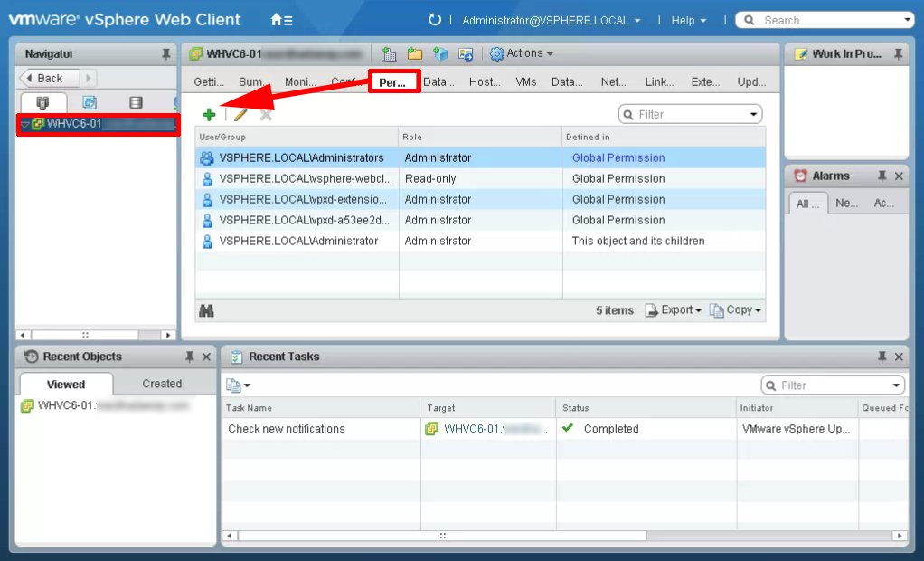Click the card-with-arrow icon beside Actions
The width and height of the screenshot is (924, 561).
[x=466, y=53]
